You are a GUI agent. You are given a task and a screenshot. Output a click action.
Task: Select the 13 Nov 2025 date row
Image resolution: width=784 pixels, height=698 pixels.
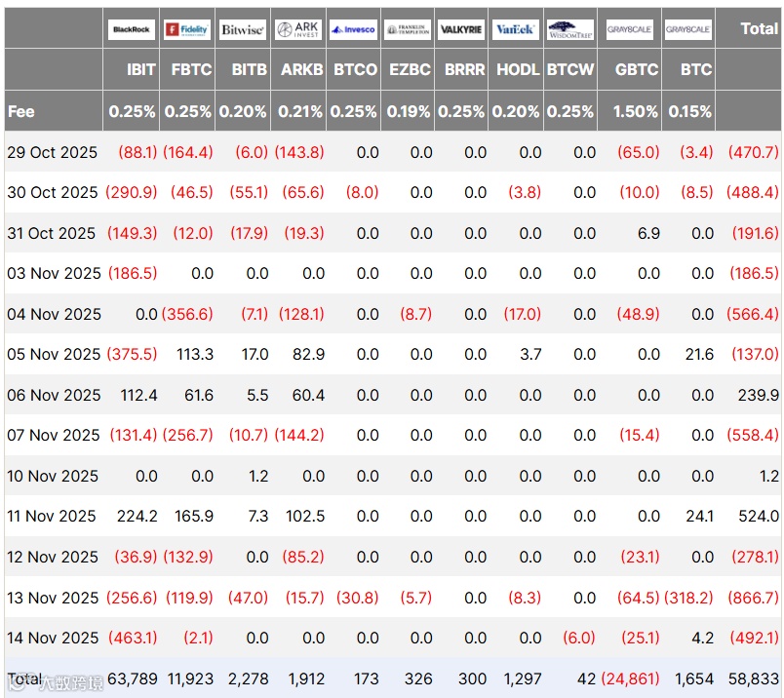point(393,598)
